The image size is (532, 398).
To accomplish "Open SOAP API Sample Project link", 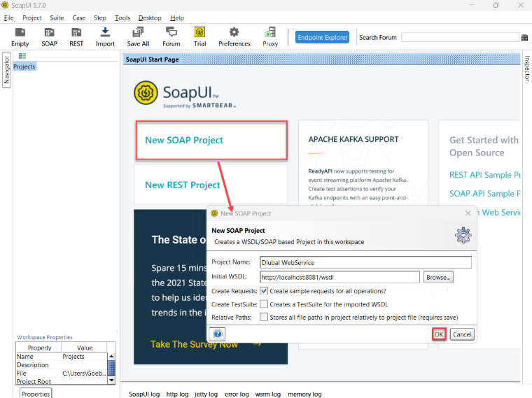I will (484, 194).
